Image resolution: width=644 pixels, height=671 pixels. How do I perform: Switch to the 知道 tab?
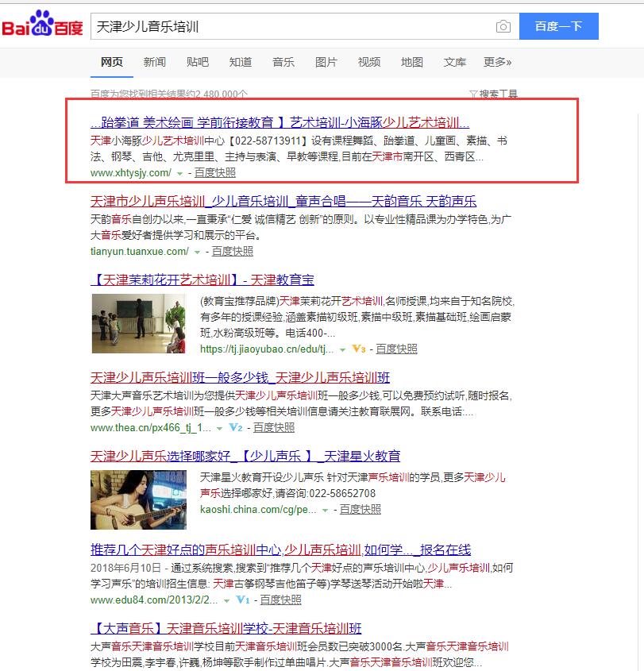(x=241, y=62)
